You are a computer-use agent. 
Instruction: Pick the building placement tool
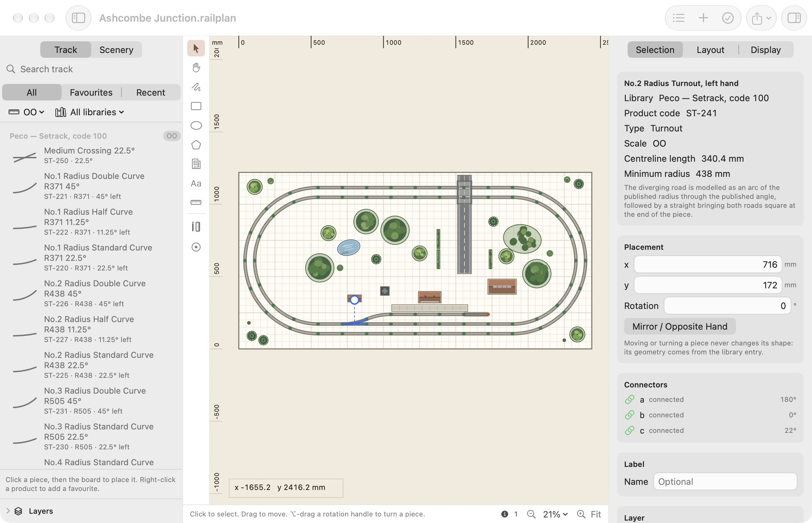(x=196, y=164)
